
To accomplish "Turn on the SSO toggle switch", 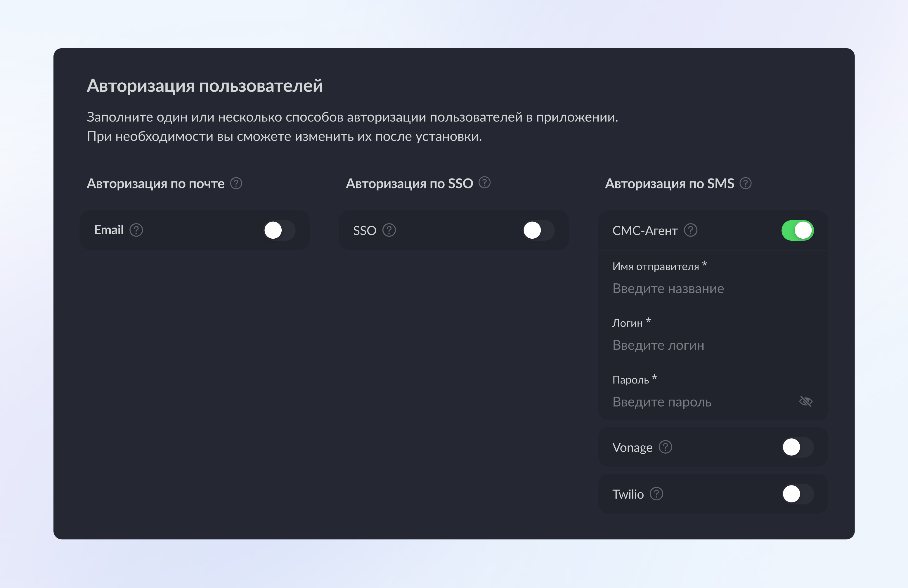I will 538,230.
